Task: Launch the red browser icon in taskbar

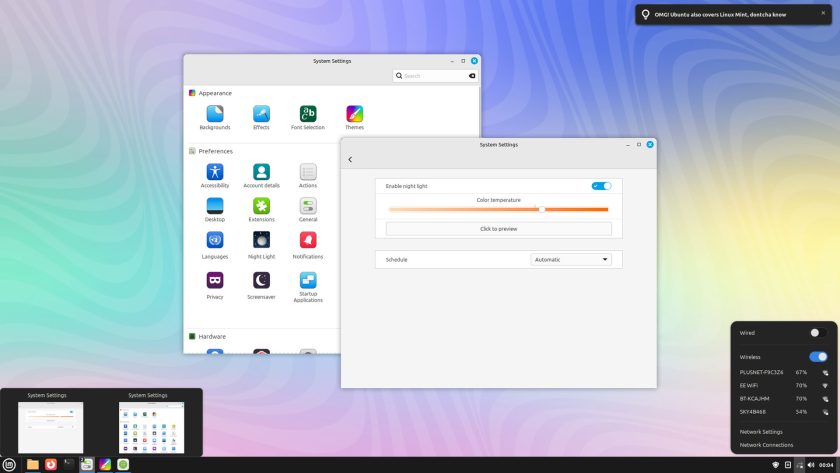Action: tap(50, 464)
